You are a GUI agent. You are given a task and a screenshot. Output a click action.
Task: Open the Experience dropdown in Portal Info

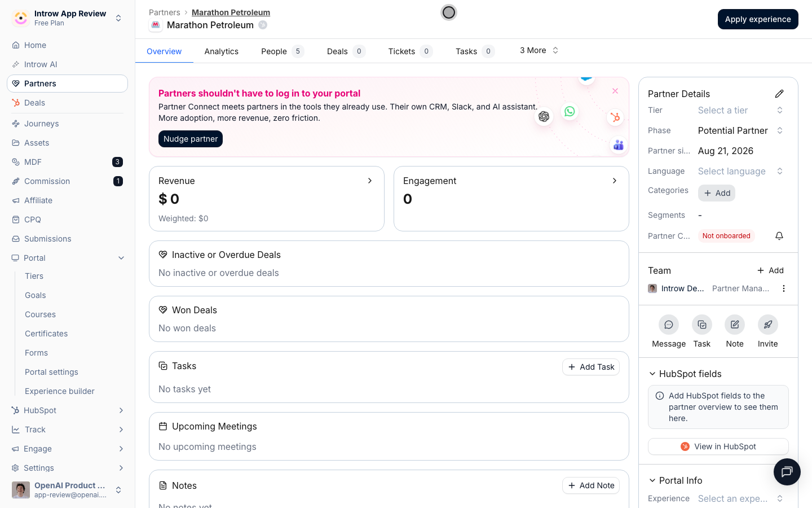(x=741, y=498)
